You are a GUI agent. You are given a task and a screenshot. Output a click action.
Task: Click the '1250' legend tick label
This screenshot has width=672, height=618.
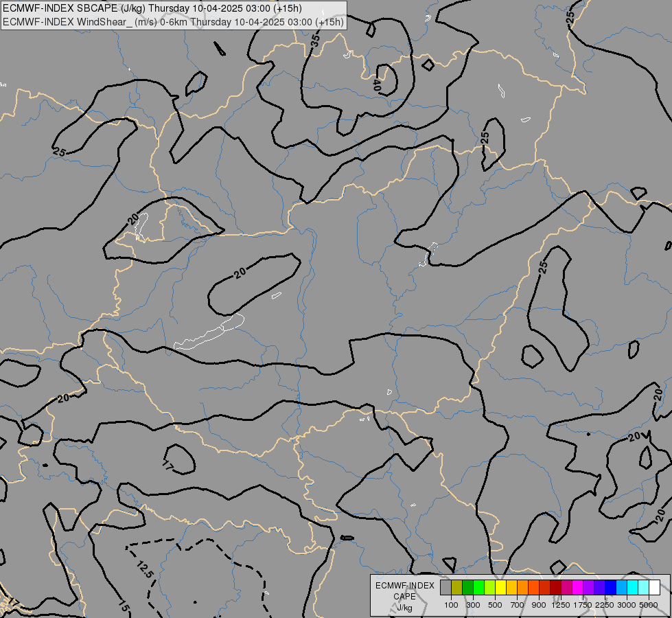click(x=561, y=605)
